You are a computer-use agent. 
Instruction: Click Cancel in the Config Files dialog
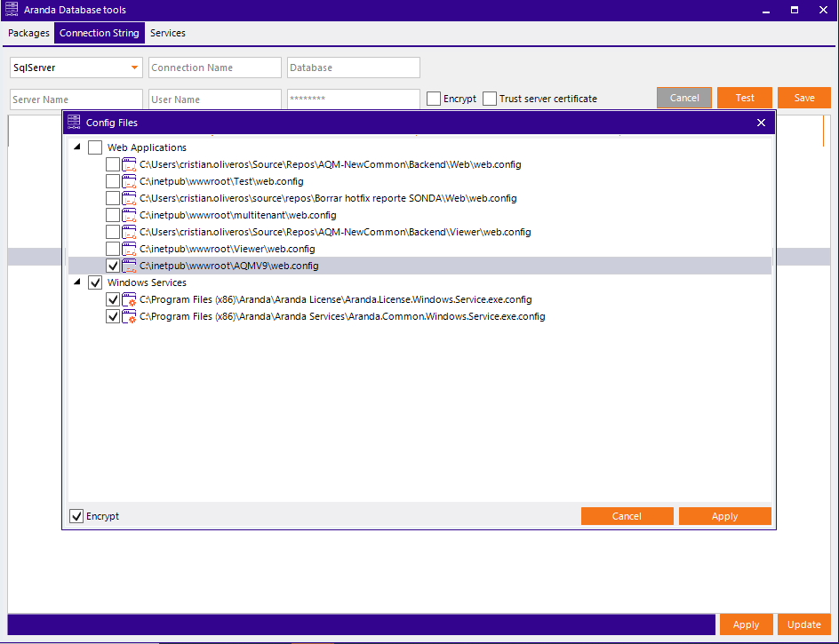pyautogui.click(x=627, y=516)
